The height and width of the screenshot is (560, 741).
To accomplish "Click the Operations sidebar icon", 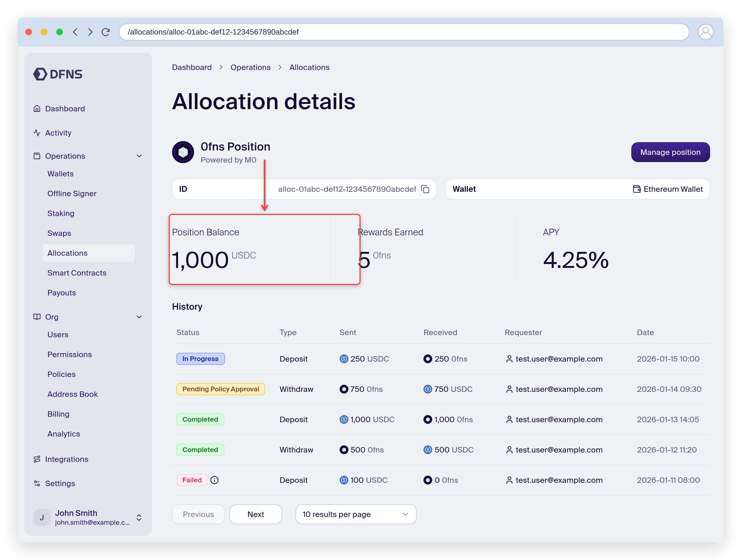I will tap(37, 156).
